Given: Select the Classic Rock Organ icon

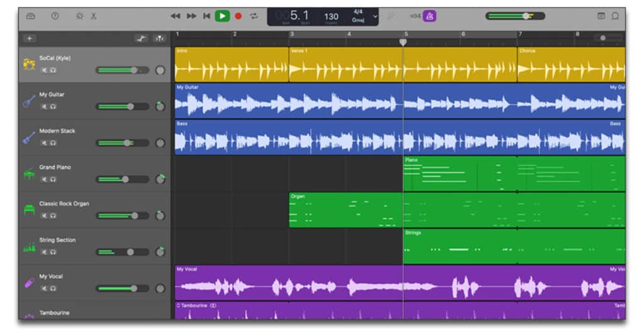Looking at the screenshot, I should pos(29,210).
